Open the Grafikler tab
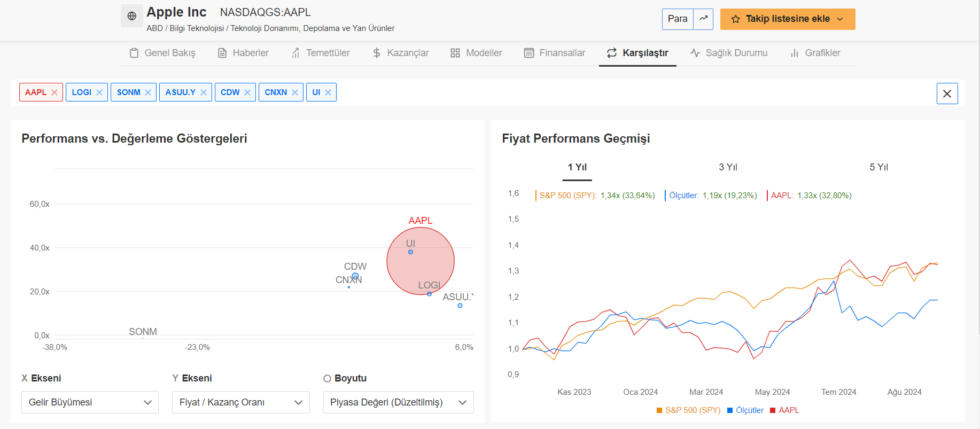 [x=815, y=53]
